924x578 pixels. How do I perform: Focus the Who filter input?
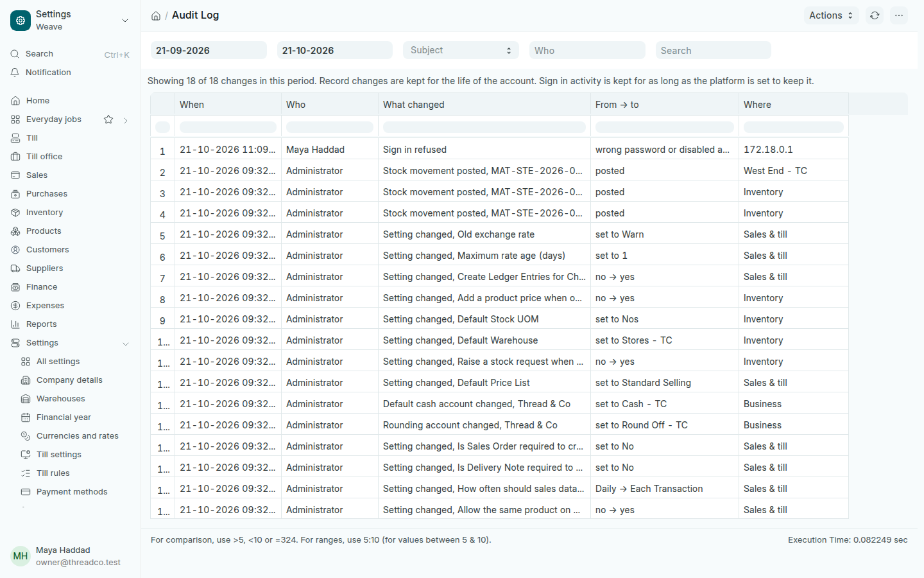pyautogui.click(x=587, y=50)
